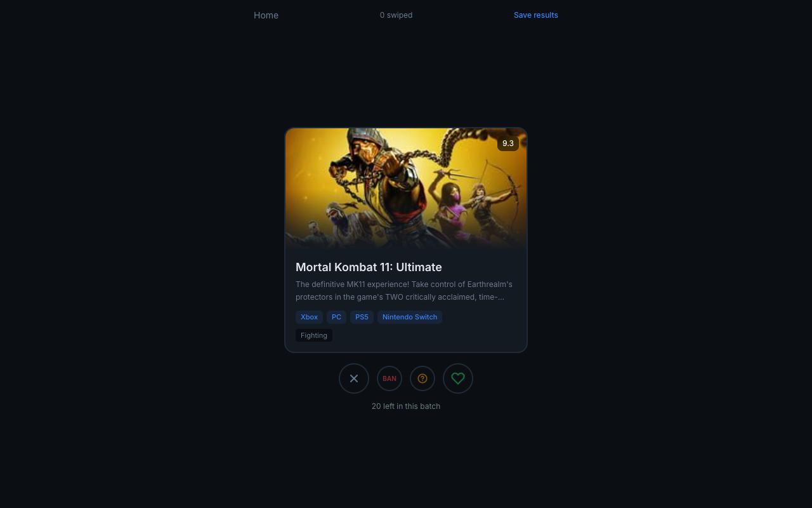Click Save results
Viewport: 812px width, 508px height.
click(536, 15)
